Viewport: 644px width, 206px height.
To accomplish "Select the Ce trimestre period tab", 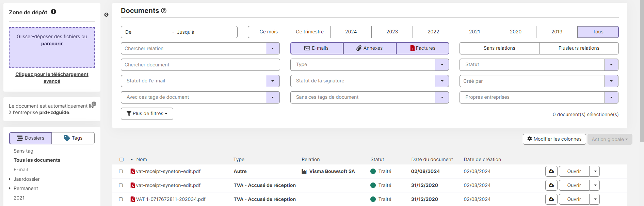I will coord(310,32).
